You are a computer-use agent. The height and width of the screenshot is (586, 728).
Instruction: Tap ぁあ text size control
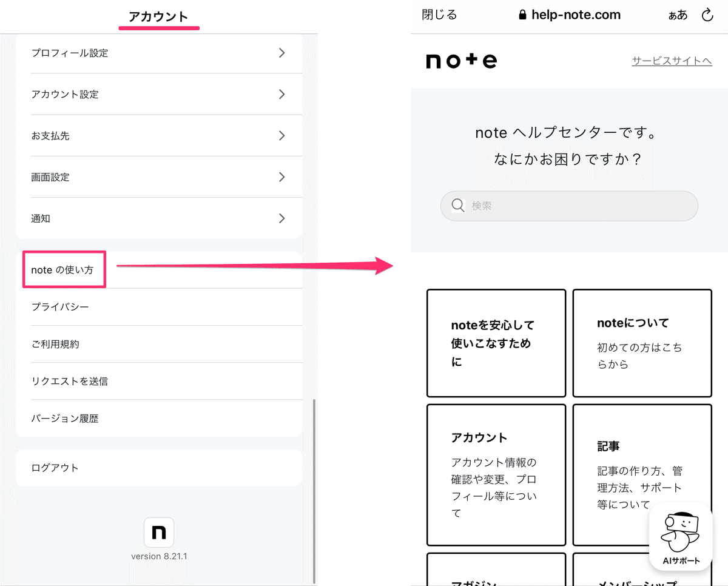pos(678,15)
